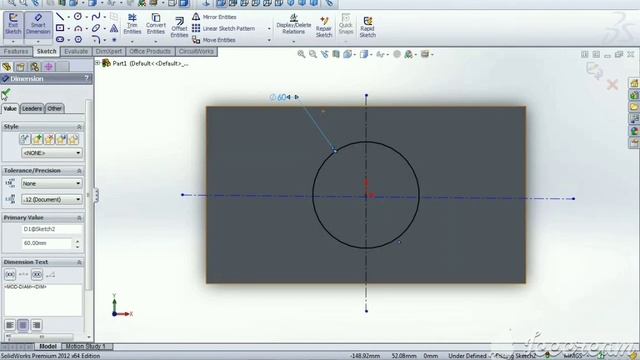640x360 pixels.
Task: Switch to the Evaluate tab
Action: 76,51
